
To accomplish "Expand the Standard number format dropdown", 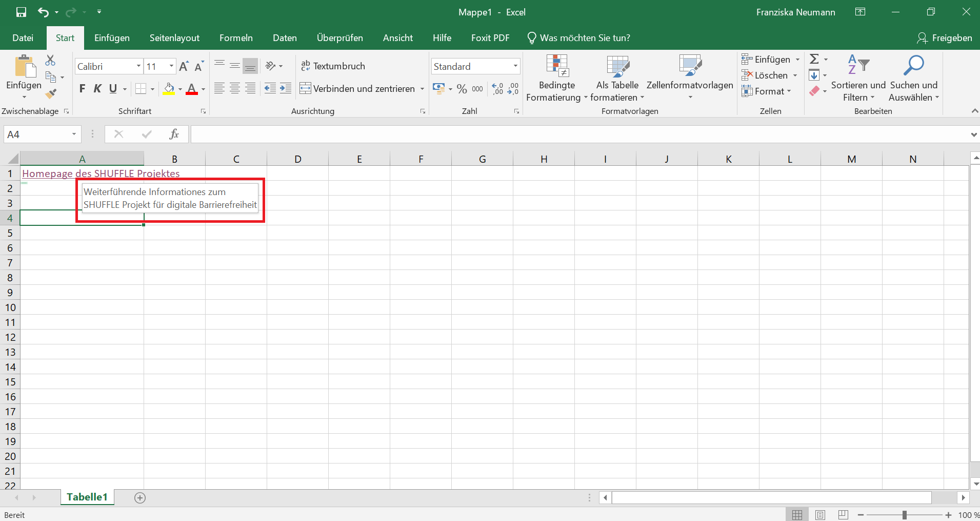I will point(514,66).
